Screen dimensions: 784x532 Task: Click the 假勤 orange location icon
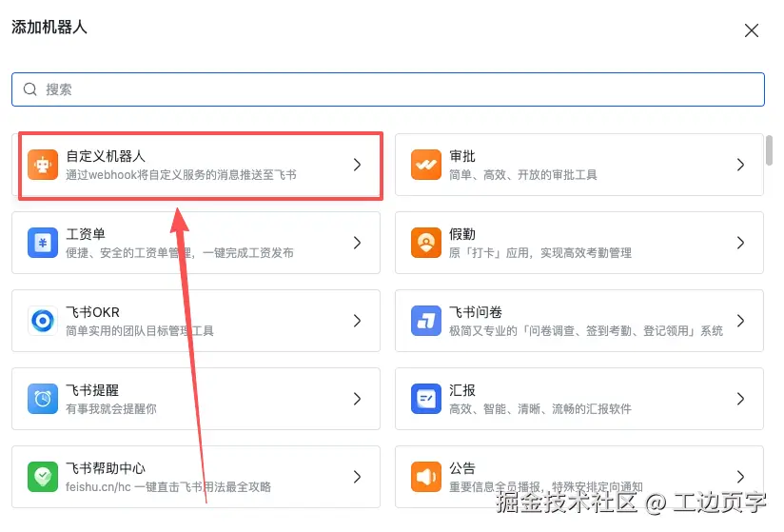[426, 243]
